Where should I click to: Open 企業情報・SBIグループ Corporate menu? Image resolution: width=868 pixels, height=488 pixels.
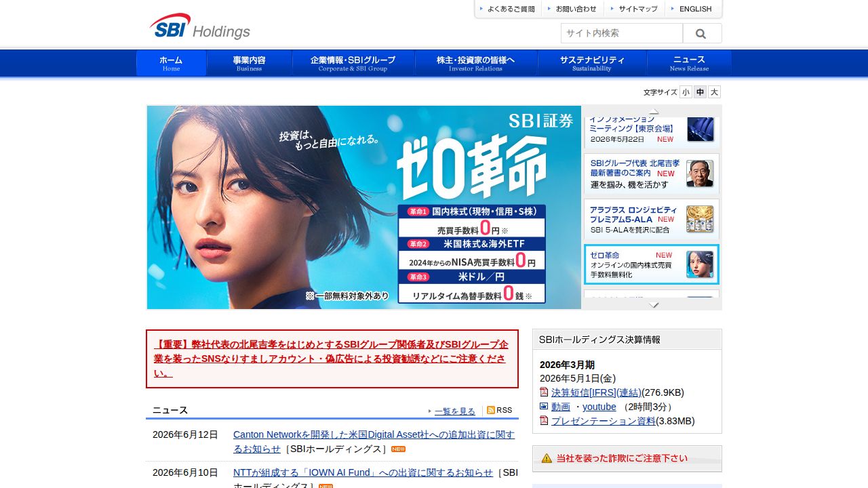pyautogui.click(x=353, y=63)
